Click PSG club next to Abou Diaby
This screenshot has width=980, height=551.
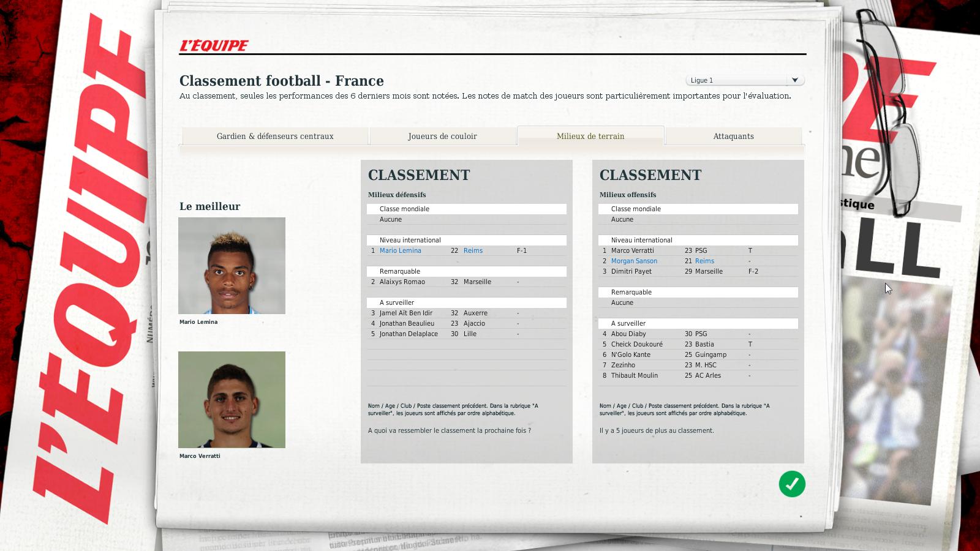[701, 334]
